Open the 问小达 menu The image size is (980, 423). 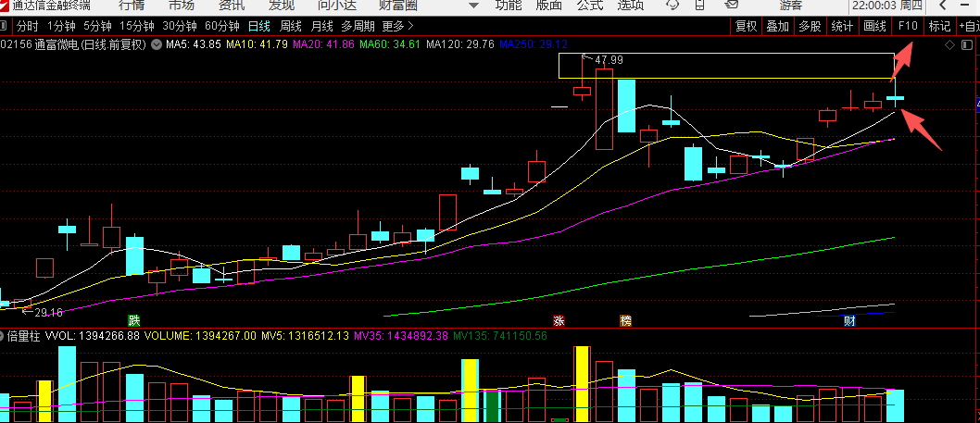(337, 5)
